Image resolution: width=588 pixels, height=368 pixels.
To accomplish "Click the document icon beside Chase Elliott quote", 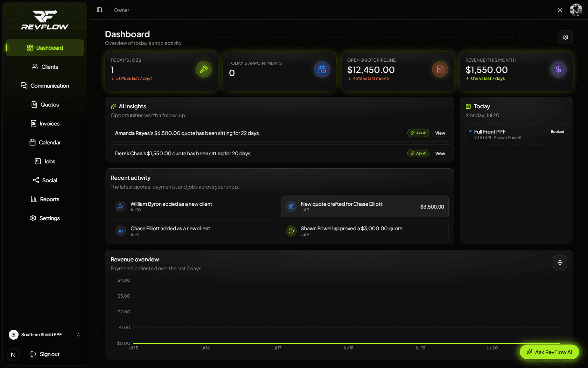I will [291, 206].
